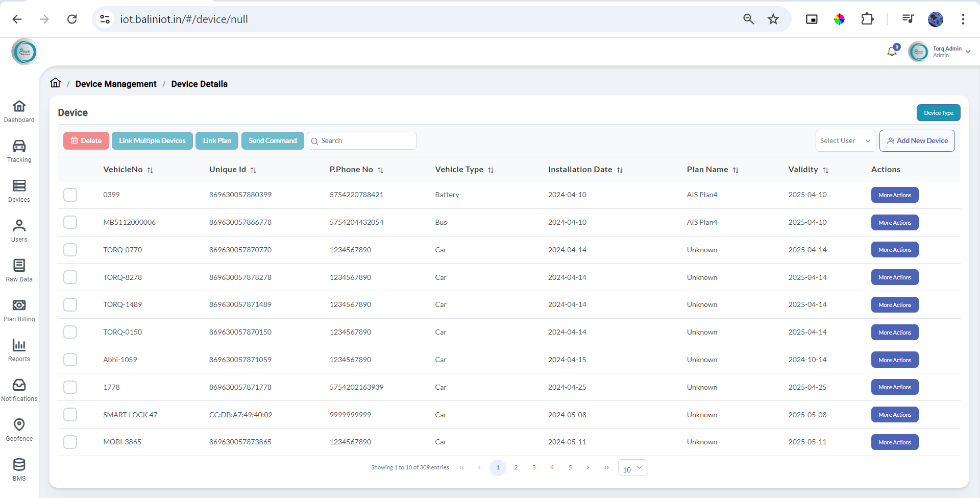The width and height of the screenshot is (980, 498).
Task: Click the notification bell icon
Action: [x=892, y=51]
